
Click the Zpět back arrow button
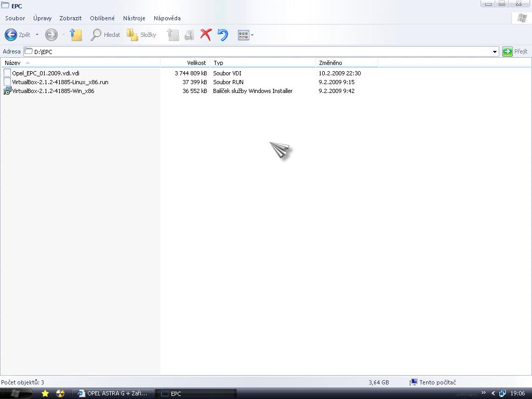(x=11, y=35)
